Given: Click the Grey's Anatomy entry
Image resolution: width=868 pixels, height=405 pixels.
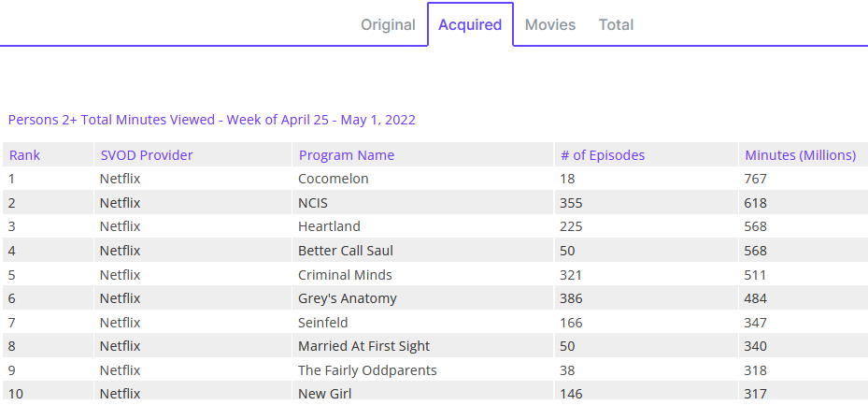Looking at the screenshot, I should (348, 298).
